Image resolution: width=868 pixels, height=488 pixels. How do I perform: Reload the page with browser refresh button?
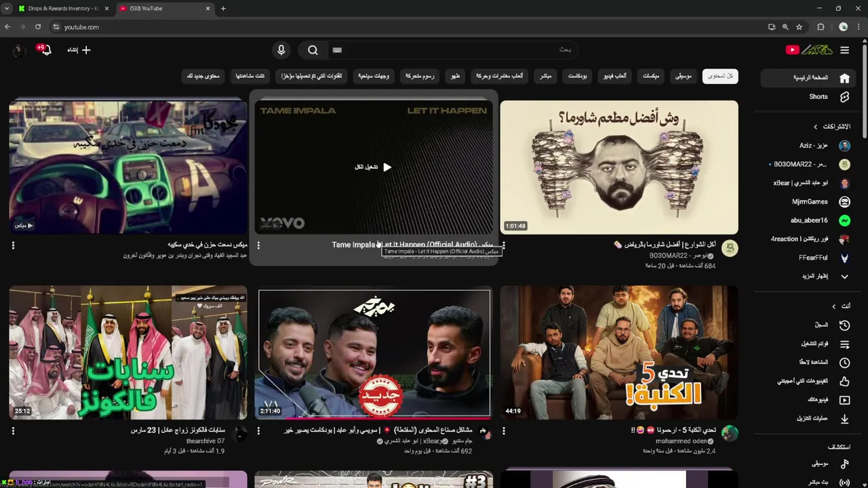pyautogui.click(x=38, y=27)
